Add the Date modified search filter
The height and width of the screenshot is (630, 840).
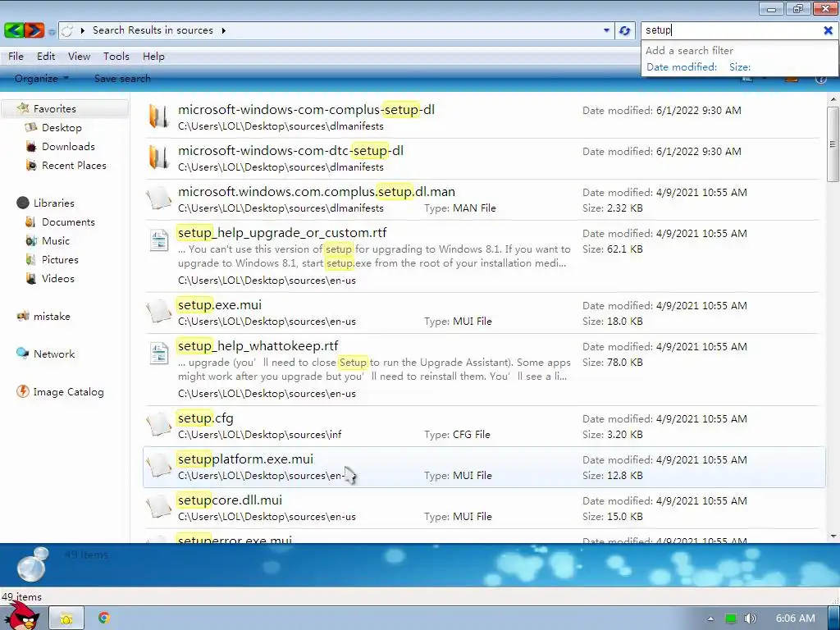tap(682, 67)
